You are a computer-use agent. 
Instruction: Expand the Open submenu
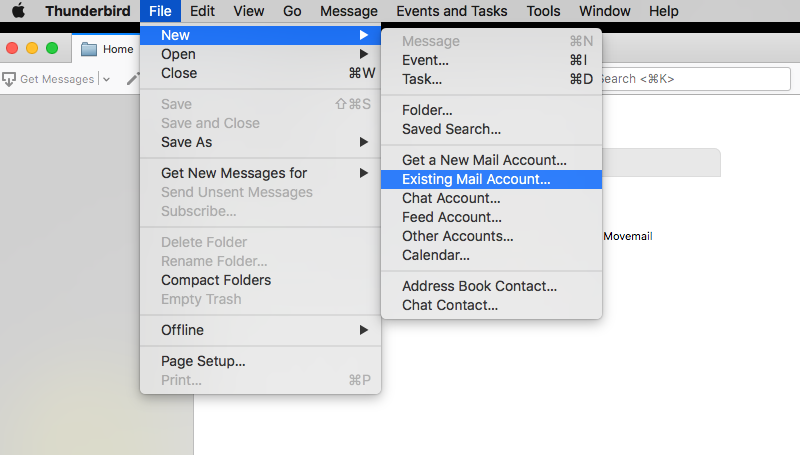click(261, 54)
